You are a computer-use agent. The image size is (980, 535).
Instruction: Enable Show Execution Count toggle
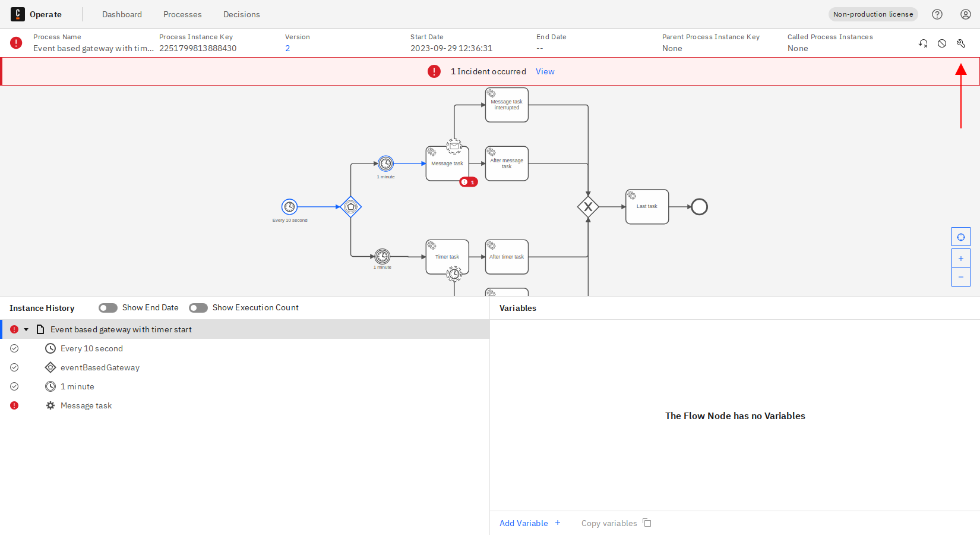coord(198,308)
